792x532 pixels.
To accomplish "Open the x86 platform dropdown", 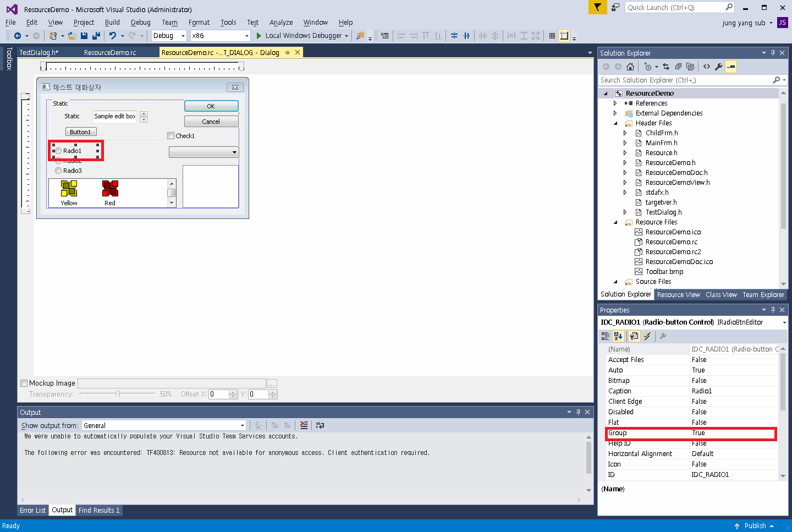I will coord(246,36).
